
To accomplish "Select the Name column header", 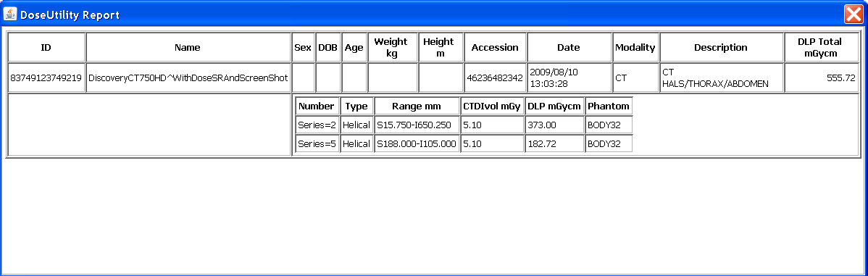I will [x=188, y=48].
